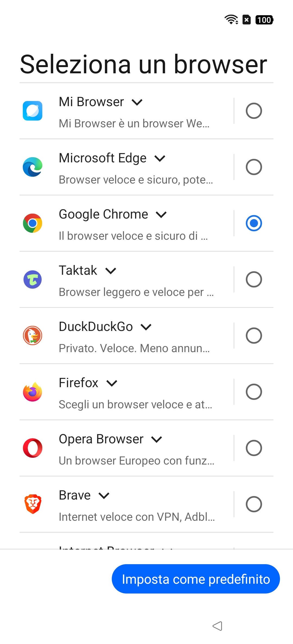
Task: Select the Firefox radio button
Action: coord(254,392)
